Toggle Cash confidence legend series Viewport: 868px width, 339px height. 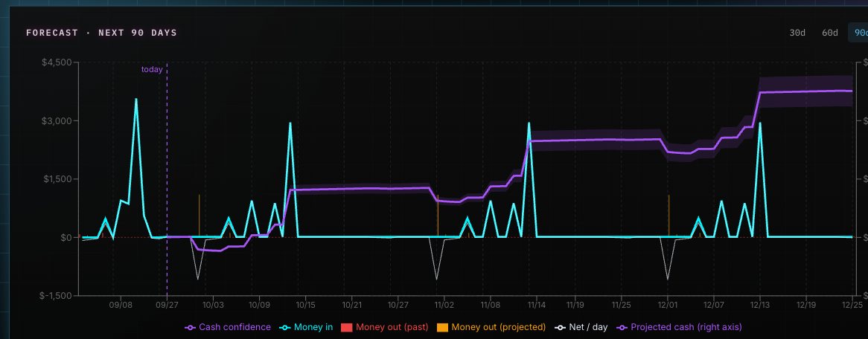coord(228,327)
